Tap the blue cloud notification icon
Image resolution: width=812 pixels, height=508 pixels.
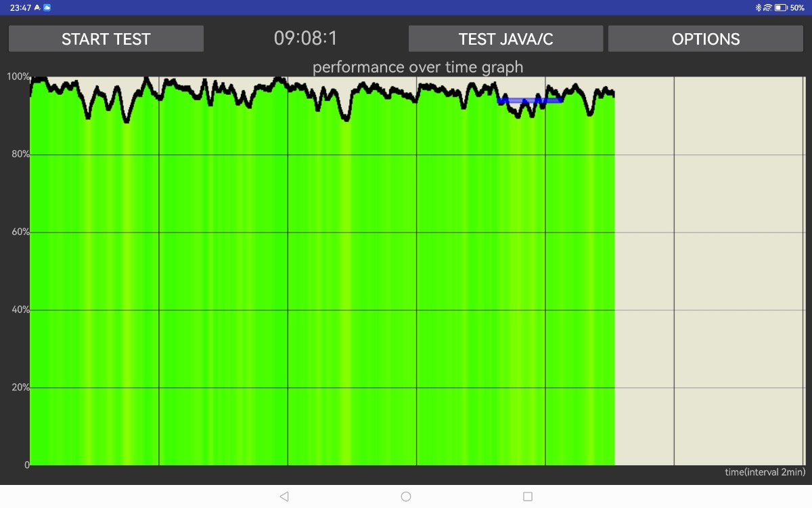pos(47,7)
